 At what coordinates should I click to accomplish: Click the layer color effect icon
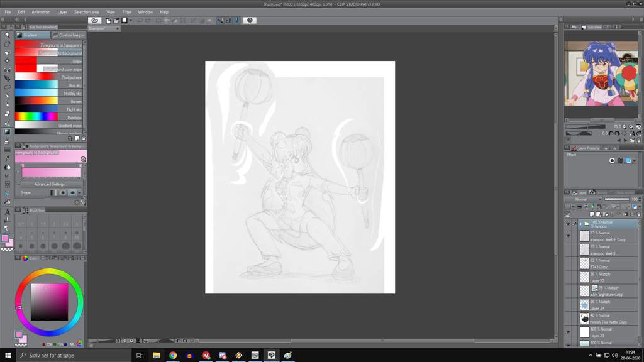[628, 160]
